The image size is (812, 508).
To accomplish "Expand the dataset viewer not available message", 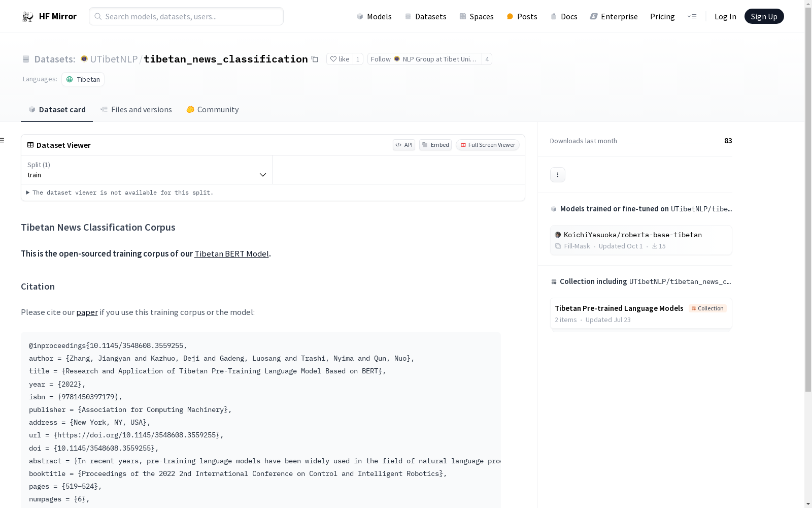I will click(x=120, y=193).
